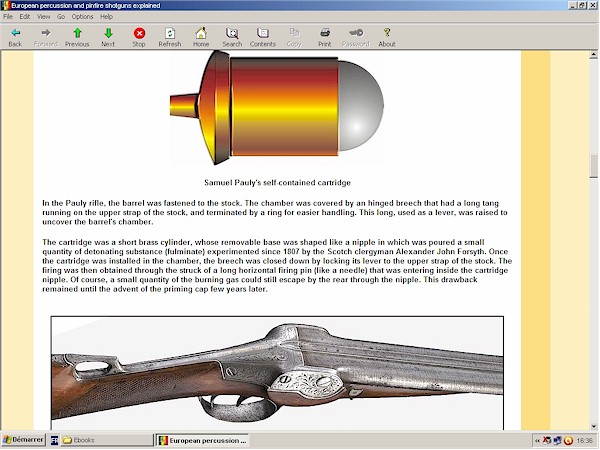Open the View menu
Image resolution: width=600 pixels, height=450 pixels.
pos(43,17)
